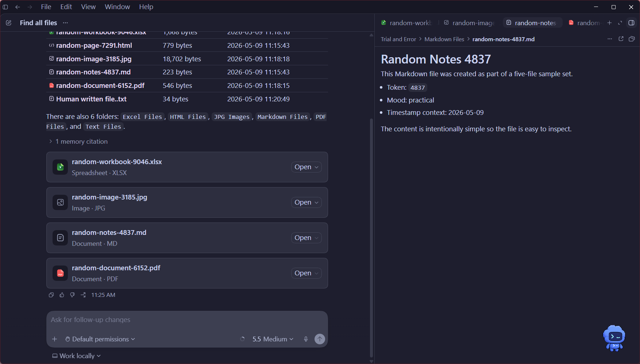Click the blue robot mascot assistant icon

(614, 338)
